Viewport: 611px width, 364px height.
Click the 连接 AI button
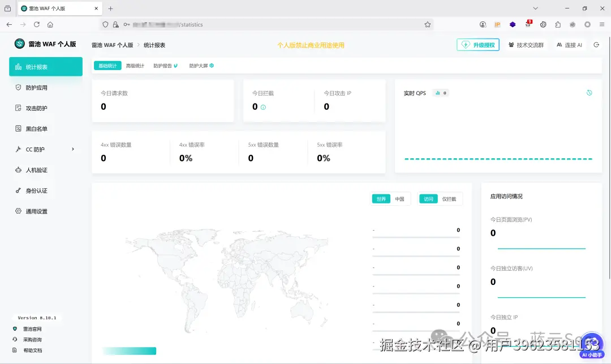(x=569, y=45)
